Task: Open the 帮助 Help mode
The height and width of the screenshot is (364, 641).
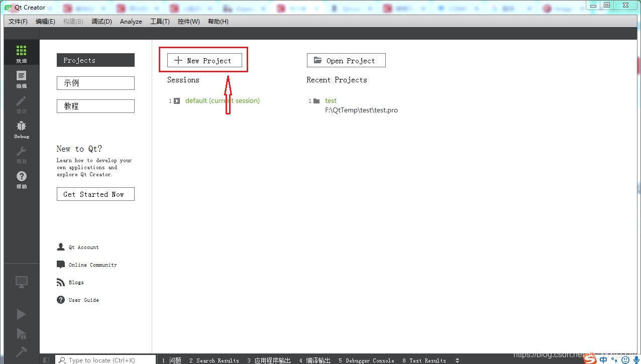Action: tap(21, 179)
